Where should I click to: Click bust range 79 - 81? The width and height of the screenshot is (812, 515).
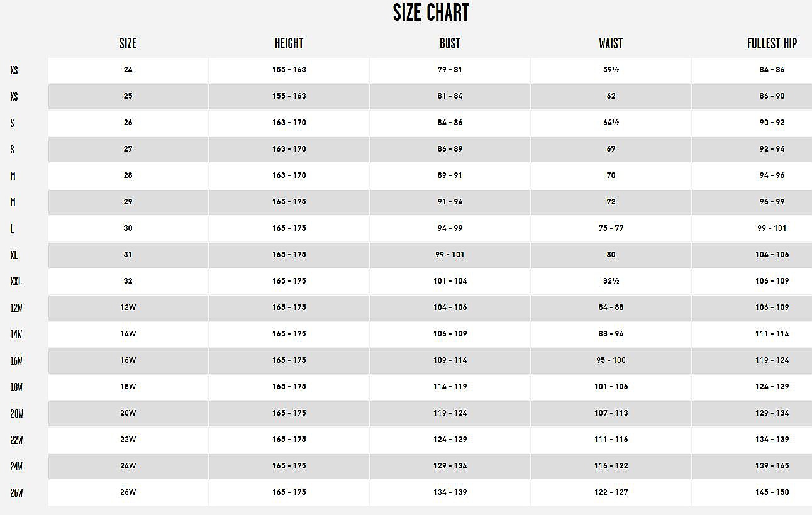tap(450, 70)
